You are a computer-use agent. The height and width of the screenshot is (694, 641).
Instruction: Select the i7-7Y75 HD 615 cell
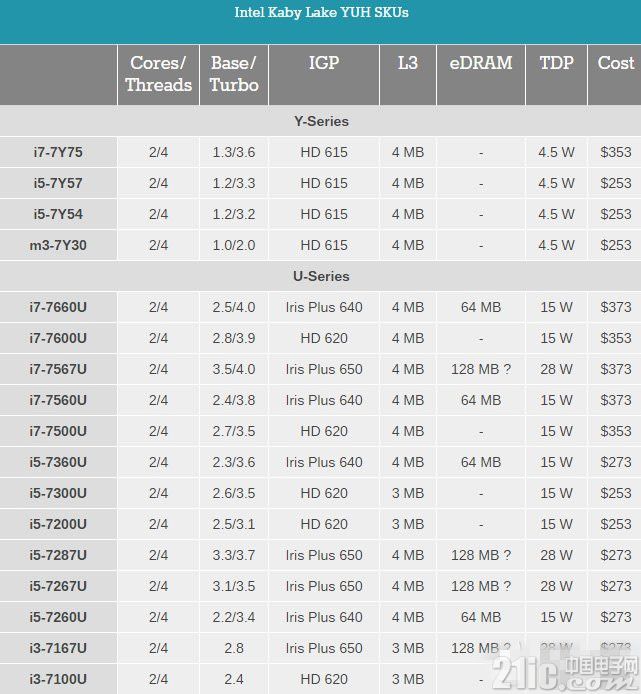click(324, 152)
